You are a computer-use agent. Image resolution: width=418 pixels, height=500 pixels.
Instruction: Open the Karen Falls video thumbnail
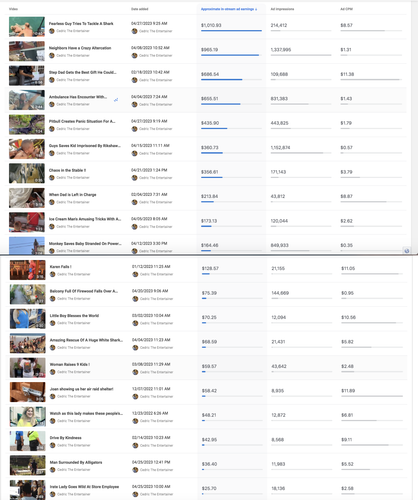coord(27,270)
